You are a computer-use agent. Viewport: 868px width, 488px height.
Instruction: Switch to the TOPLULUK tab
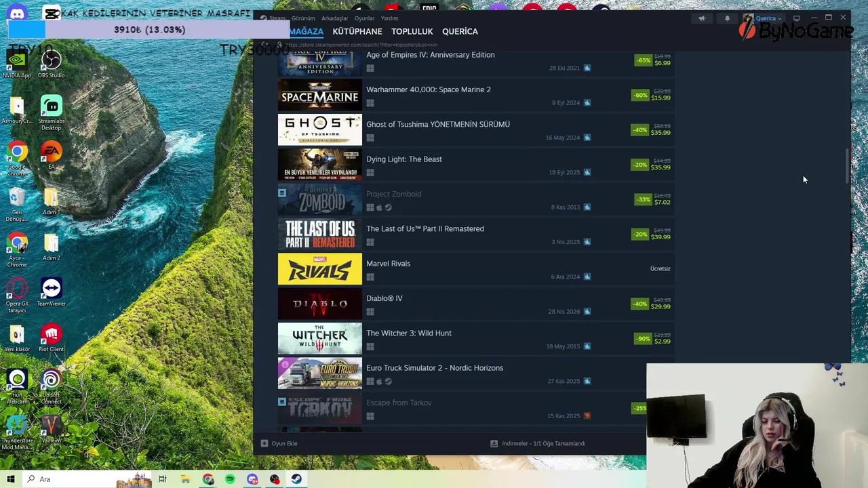412,31
